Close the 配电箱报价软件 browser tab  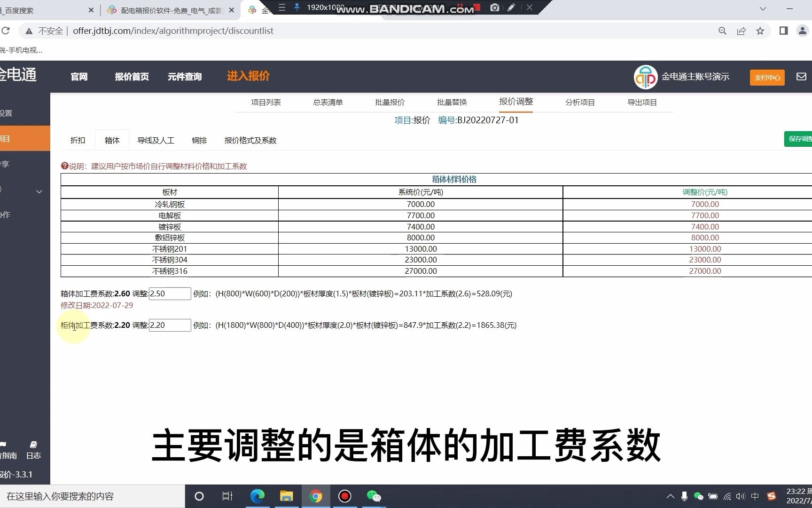231,10
